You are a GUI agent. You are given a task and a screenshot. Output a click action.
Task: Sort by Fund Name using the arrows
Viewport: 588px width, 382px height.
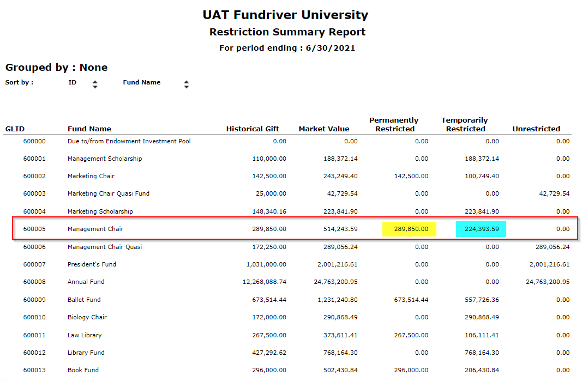point(187,84)
